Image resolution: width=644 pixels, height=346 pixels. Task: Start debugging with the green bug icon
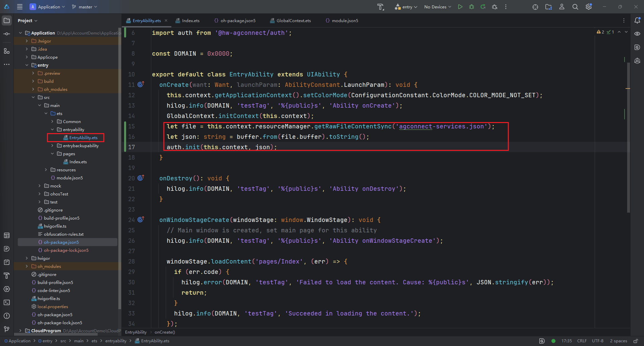tap(472, 7)
